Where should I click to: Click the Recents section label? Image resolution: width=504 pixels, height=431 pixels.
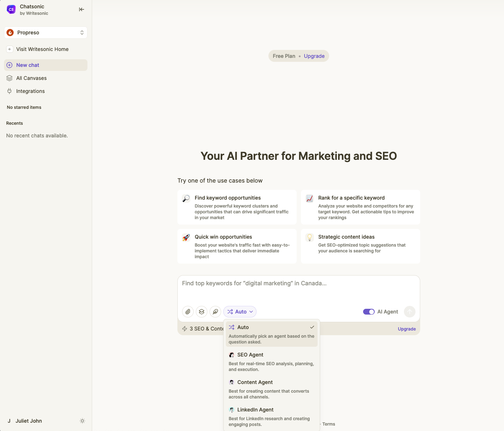(x=14, y=123)
